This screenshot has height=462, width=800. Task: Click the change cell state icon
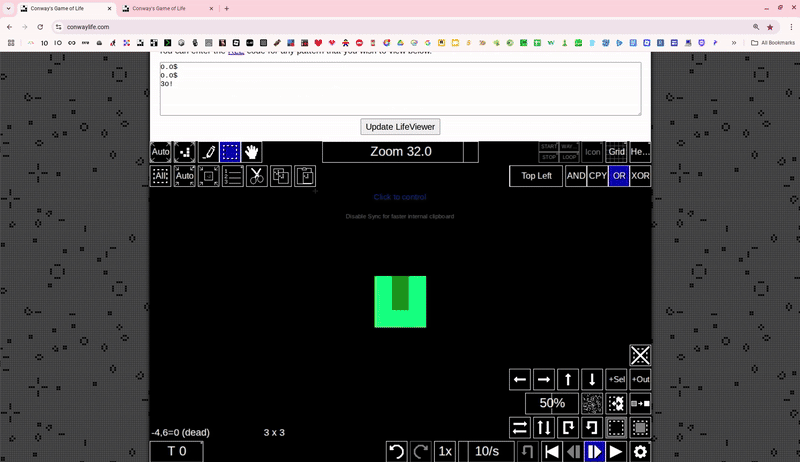point(640,403)
